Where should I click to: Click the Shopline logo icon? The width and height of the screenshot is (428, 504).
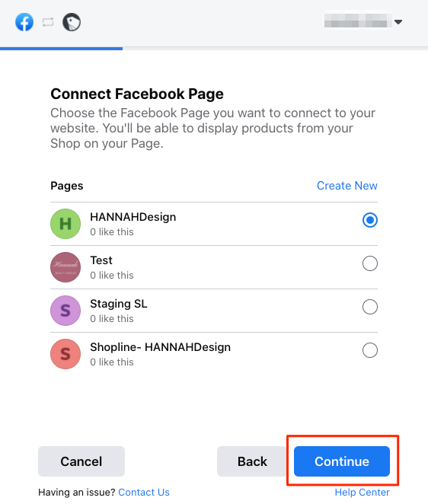[72, 22]
